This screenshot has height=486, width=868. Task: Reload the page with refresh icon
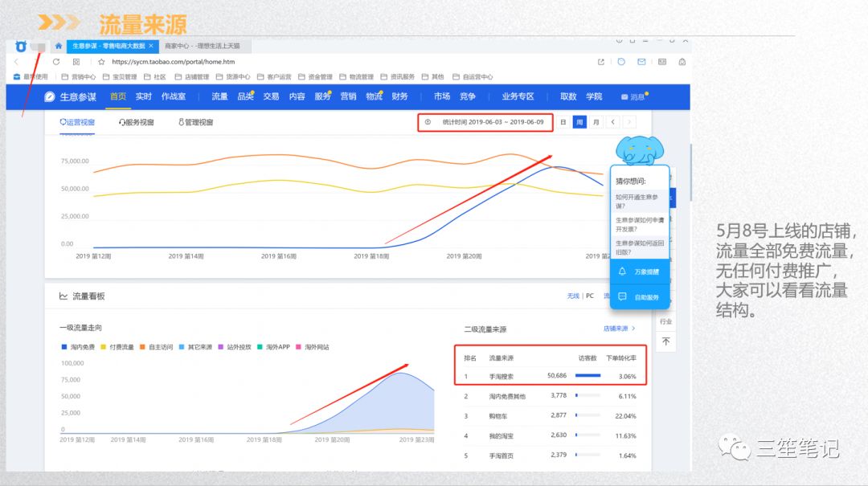pyautogui.click(x=56, y=61)
